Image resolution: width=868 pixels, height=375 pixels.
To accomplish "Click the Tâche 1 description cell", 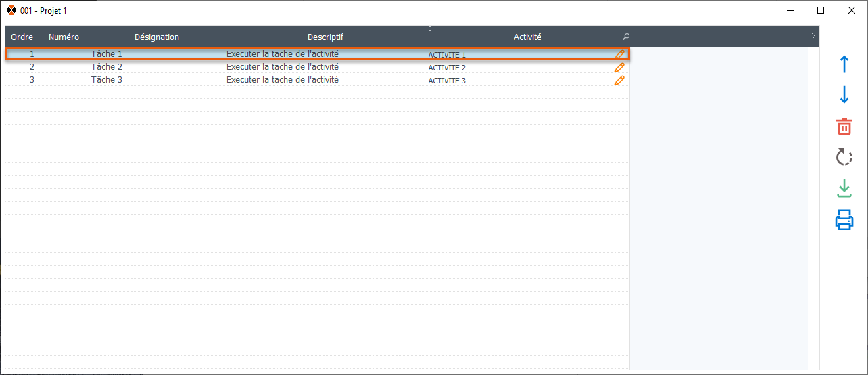I will tap(283, 53).
